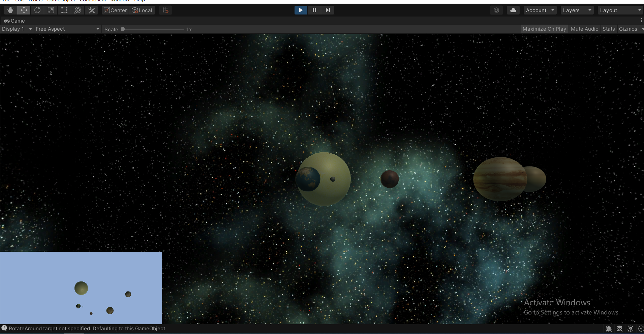Toggle Gizmos in the Game view

pos(628,29)
